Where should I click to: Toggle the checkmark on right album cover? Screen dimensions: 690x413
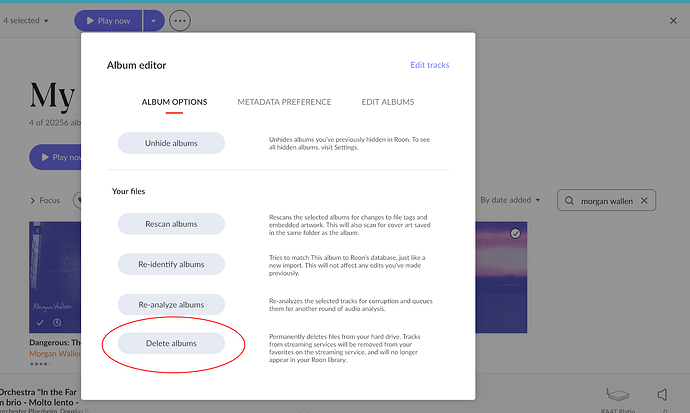tap(515, 233)
